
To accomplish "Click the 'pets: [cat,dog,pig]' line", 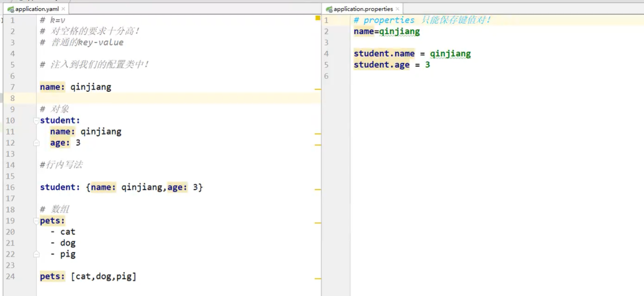I will click(x=88, y=277).
